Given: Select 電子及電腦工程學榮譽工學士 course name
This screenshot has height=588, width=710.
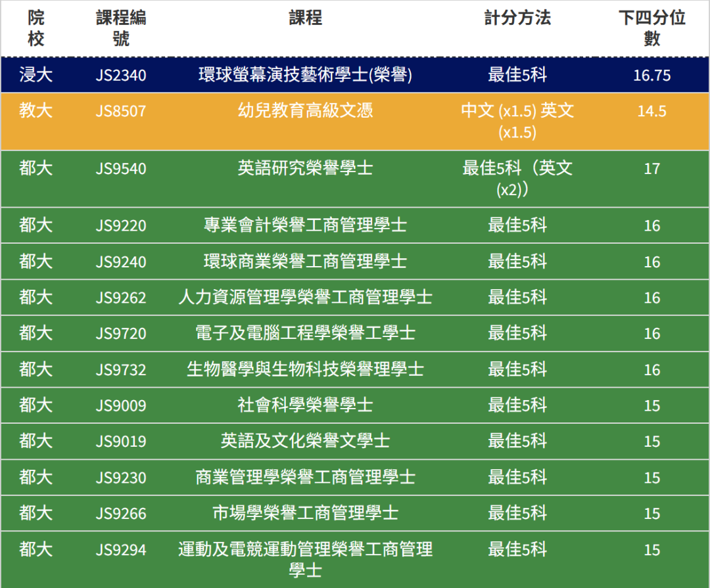Looking at the screenshot, I should pyautogui.click(x=306, y=333).
